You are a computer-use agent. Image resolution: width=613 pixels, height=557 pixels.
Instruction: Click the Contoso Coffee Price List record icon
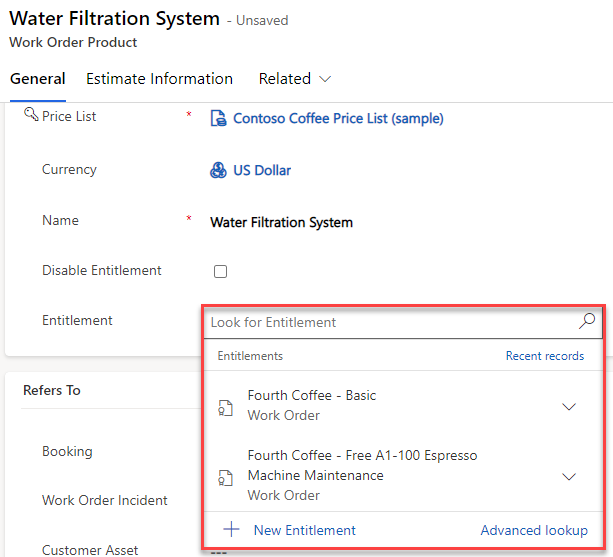tap(218, 118)
